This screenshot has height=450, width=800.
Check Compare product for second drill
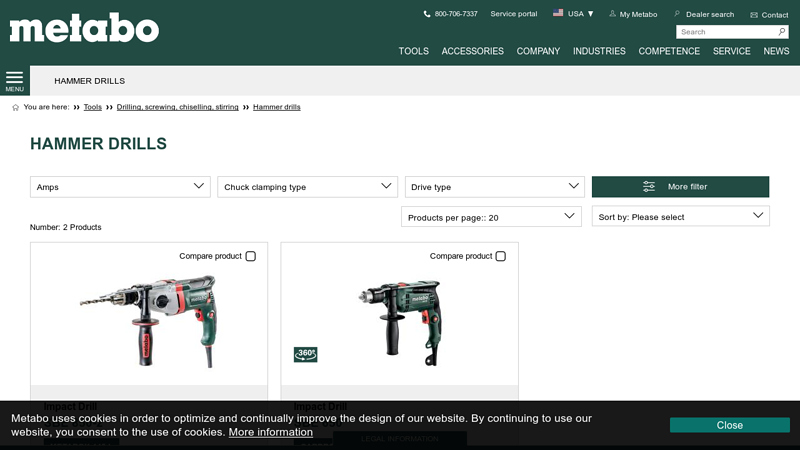pos(501,256)
